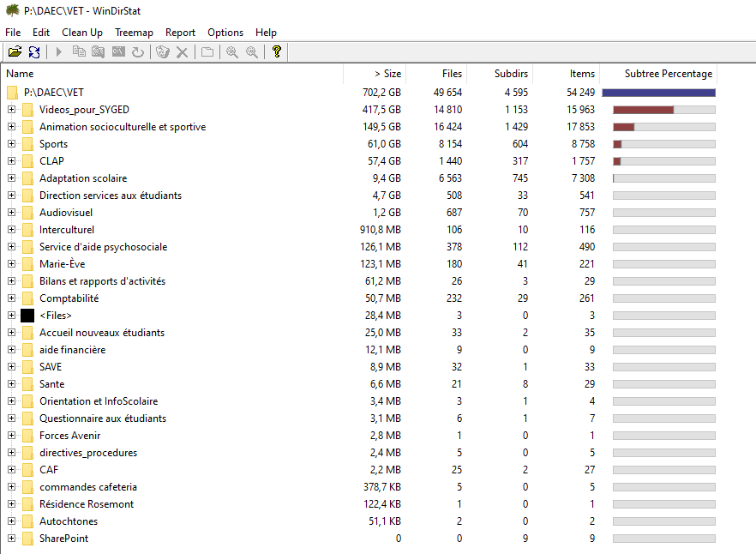Expand the Sports folder node
Viewport: 756px width, 554px height.
coord(11,144)
